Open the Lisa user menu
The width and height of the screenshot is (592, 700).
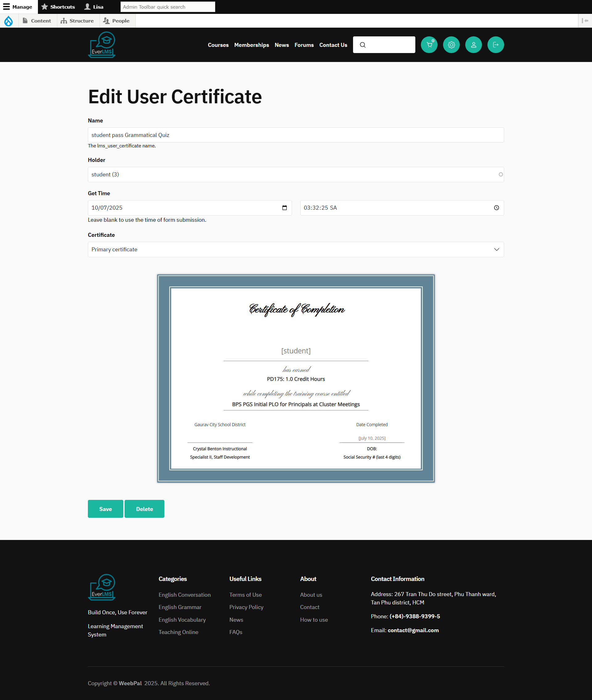[x=94, y=7]
